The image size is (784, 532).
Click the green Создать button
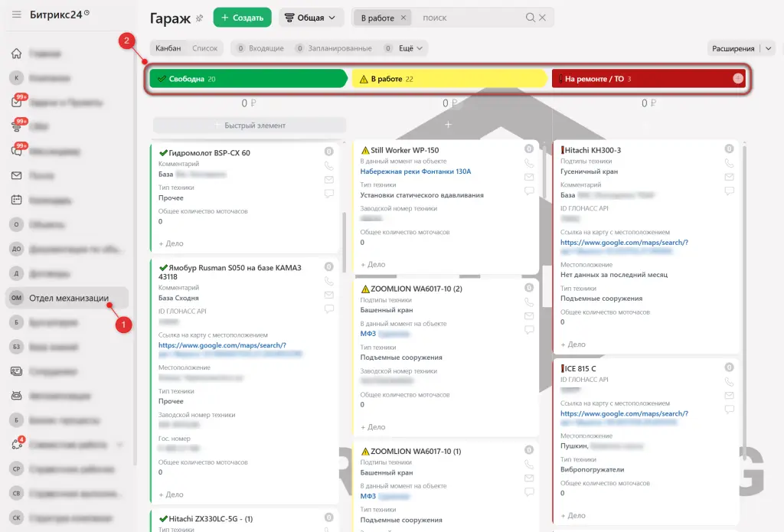[x=243, y=18]
